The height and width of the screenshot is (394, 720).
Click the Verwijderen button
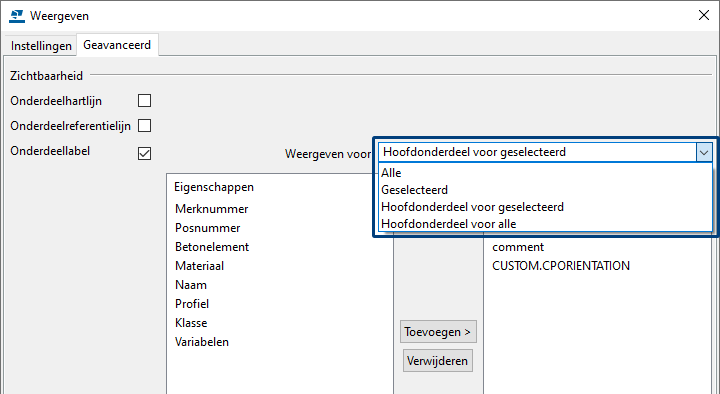tap(438, 360)
